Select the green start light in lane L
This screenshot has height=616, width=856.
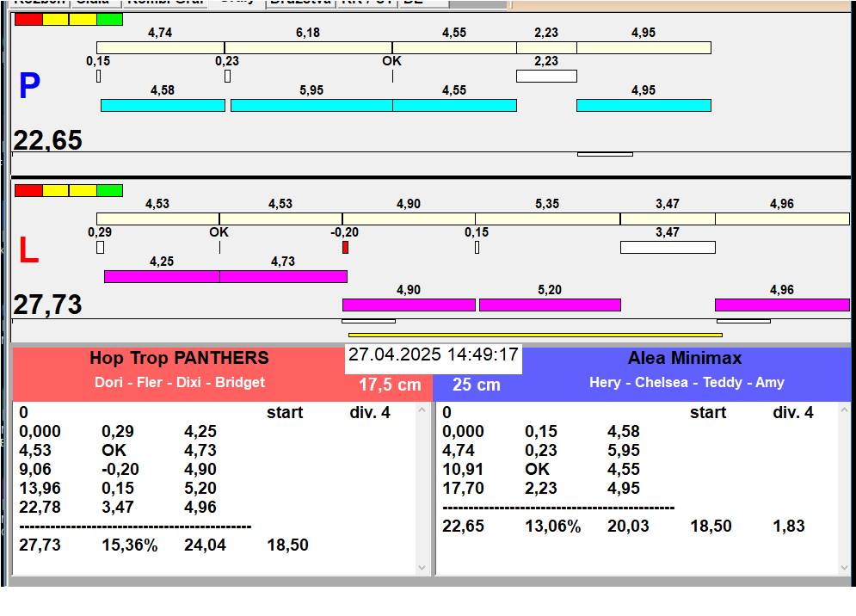109,190
